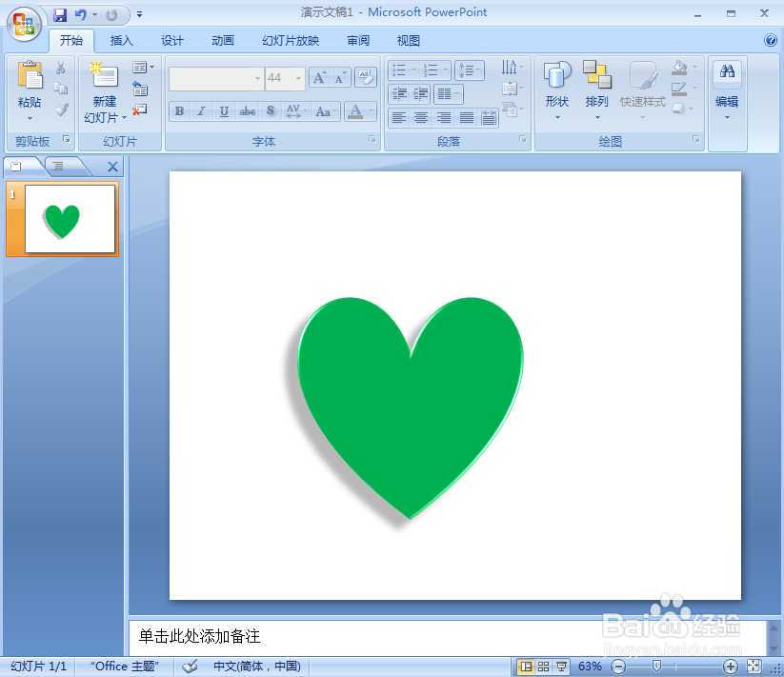This screenshot has width=784, height=677.
Task: Open the Shapes gallery
Action: pyautogui.click(x=557, y=90)
